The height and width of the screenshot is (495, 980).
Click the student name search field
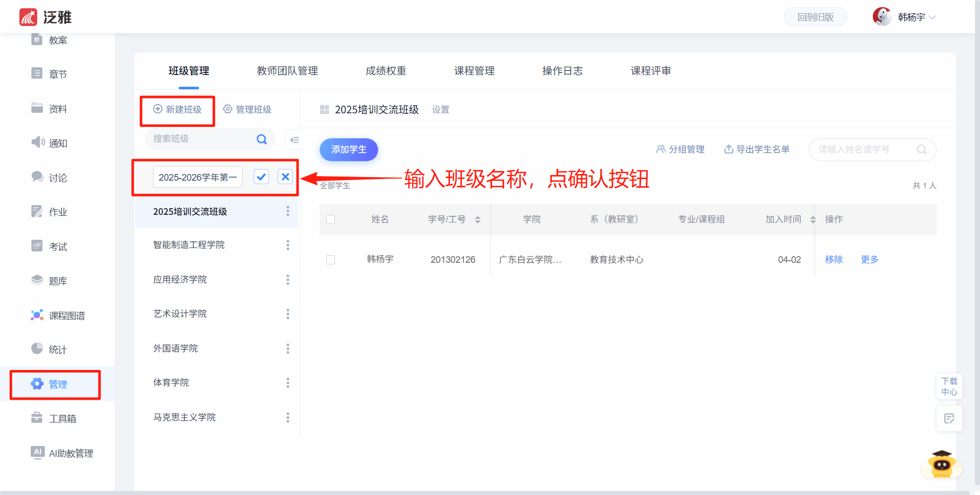[865, 150]
